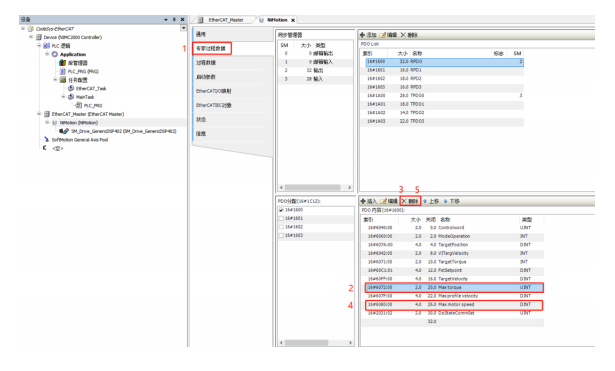Click the CodeSys-EtherCAT project icon

(31, 29)
